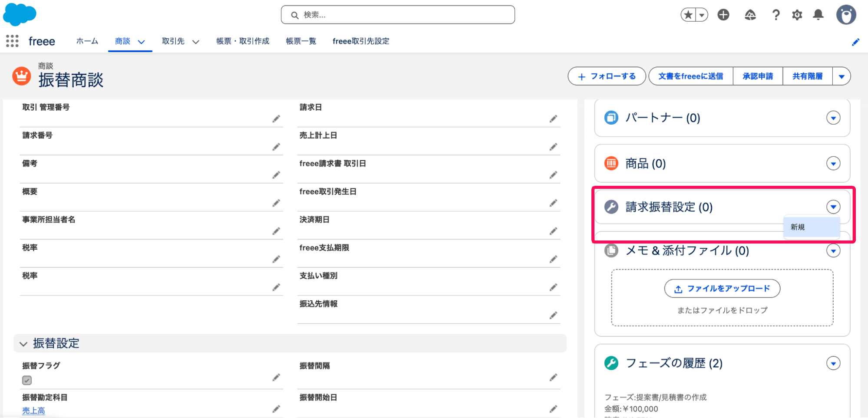Screen dimensions: 868x418
Task: Edit the freee請求書 取引日 field
Action: pos(553,175)
